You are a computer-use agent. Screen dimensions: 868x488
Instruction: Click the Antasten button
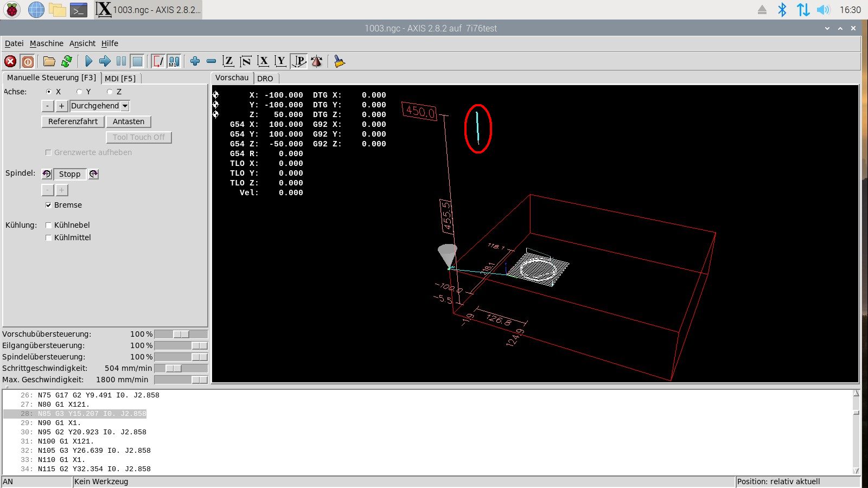tap(129, 121)
